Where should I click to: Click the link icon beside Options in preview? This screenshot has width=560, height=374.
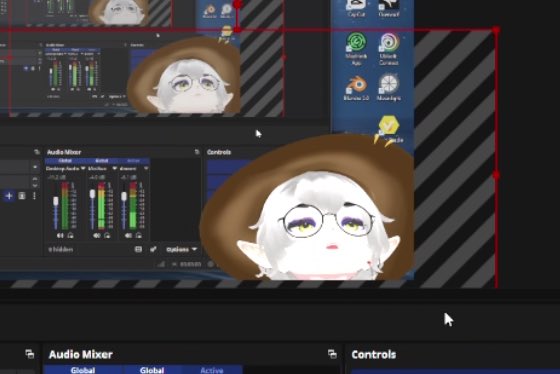pos(153,249)
